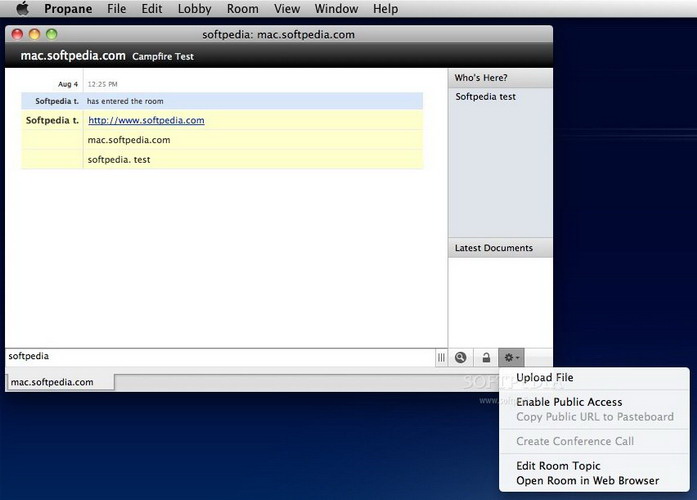Click the search magnifier icon
697x500 pixels.
pyautogui.click(x=461, y=357)
